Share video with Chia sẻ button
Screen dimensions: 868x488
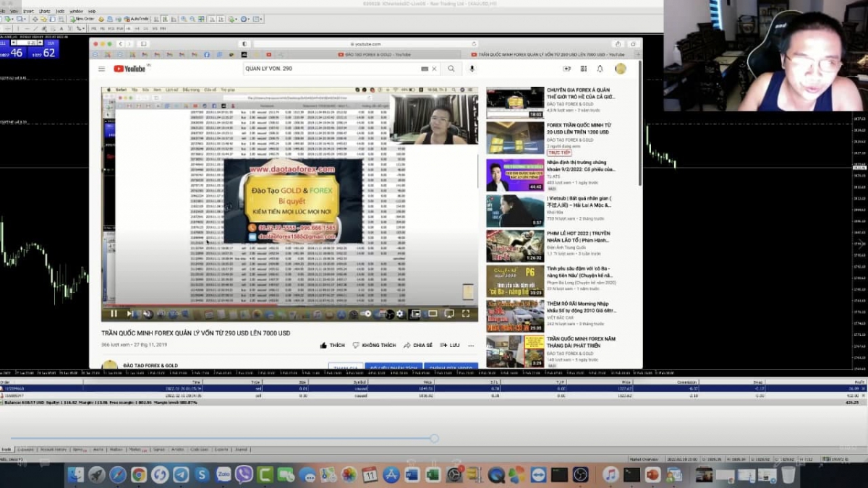418,346
